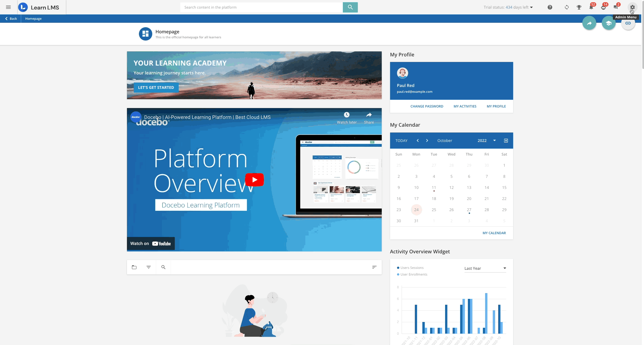The image size is (644, 345).
Task: Click the sync arrows icon in header
Action: pos(567,7)
